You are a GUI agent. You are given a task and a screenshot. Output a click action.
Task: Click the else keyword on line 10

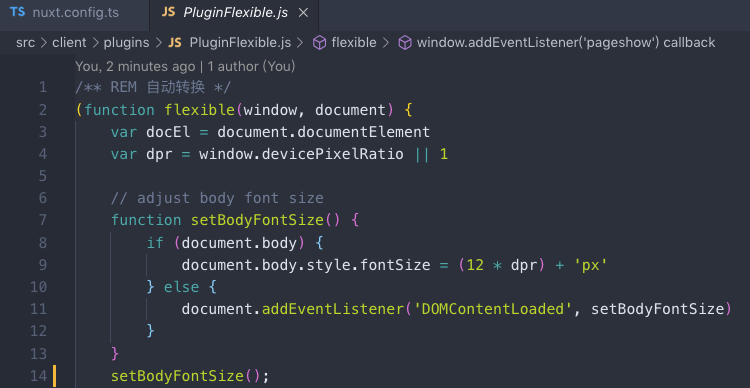pos(181,287)
